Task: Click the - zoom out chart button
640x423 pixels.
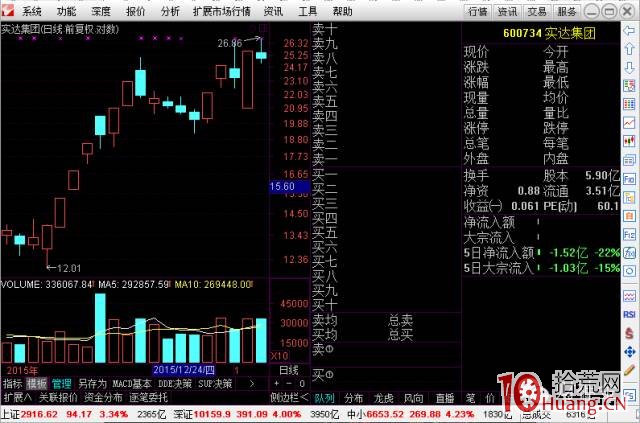Action: 289,384
